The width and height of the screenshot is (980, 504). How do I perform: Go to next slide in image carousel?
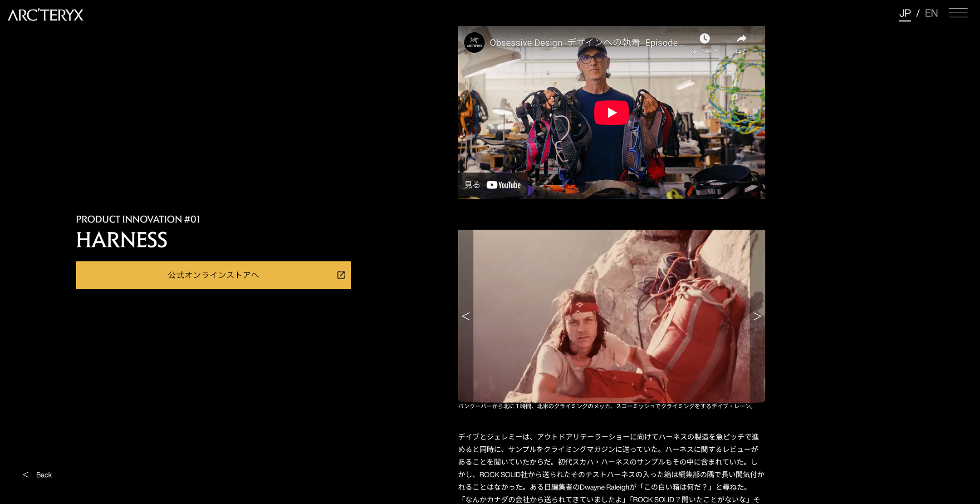757,316
